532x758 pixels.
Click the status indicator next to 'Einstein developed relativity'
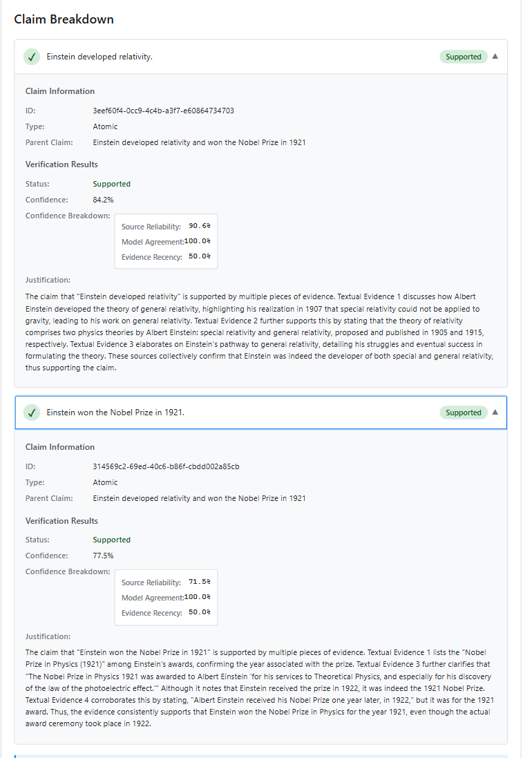32,57
